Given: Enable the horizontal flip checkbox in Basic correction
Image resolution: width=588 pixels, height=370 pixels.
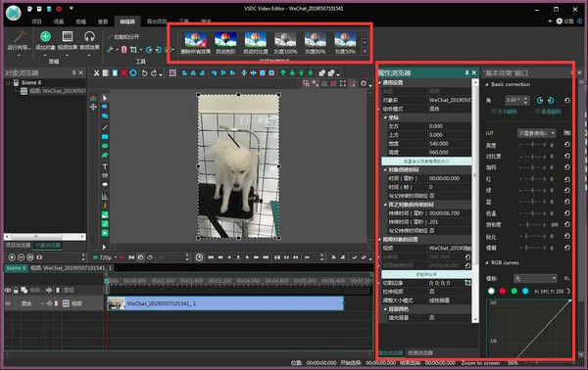Looking at the screenshot, I should pos(494,112).
